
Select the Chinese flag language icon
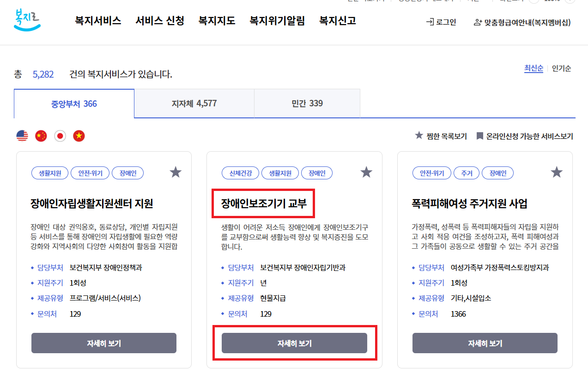click(41, 135)
